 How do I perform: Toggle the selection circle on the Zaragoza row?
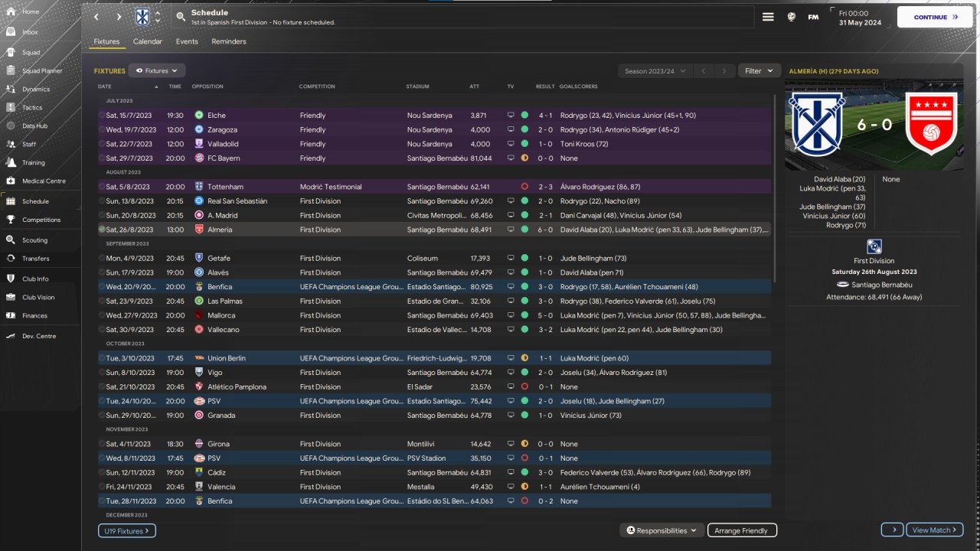click(x=102, y=129)
